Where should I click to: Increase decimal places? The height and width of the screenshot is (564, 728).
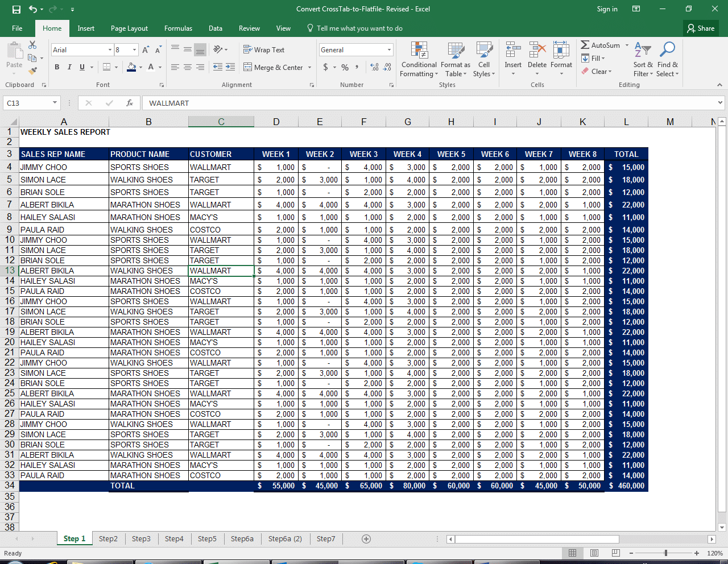coord(374,67)
